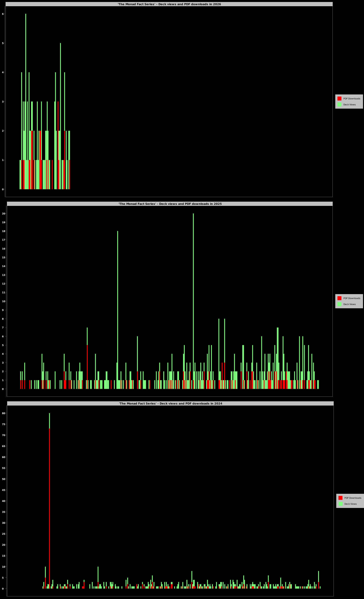The height and width of the screenshot is (599, 364).
Task: Select the 'Deck Views' label in 2025 legend
Action: pos(349,304)
